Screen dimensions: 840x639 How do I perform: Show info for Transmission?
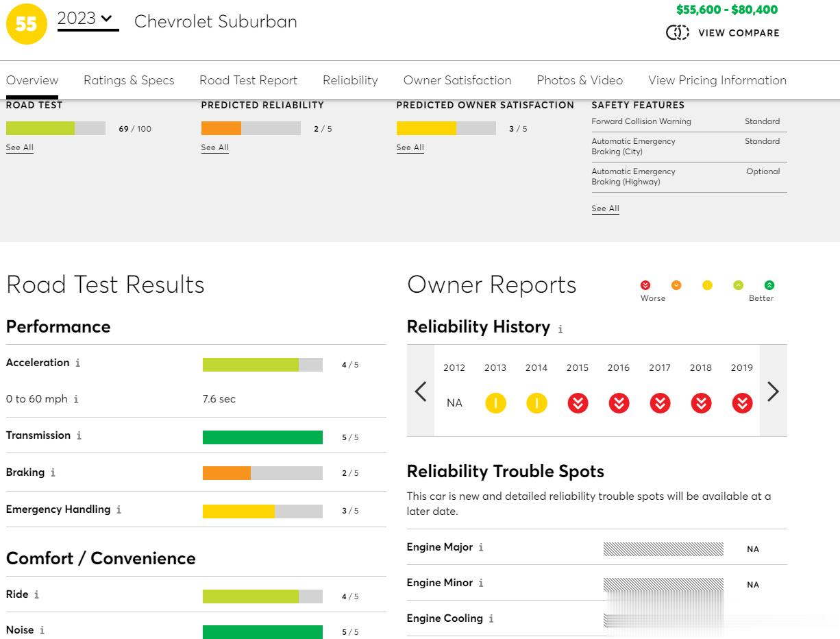(x=79, y=436)
